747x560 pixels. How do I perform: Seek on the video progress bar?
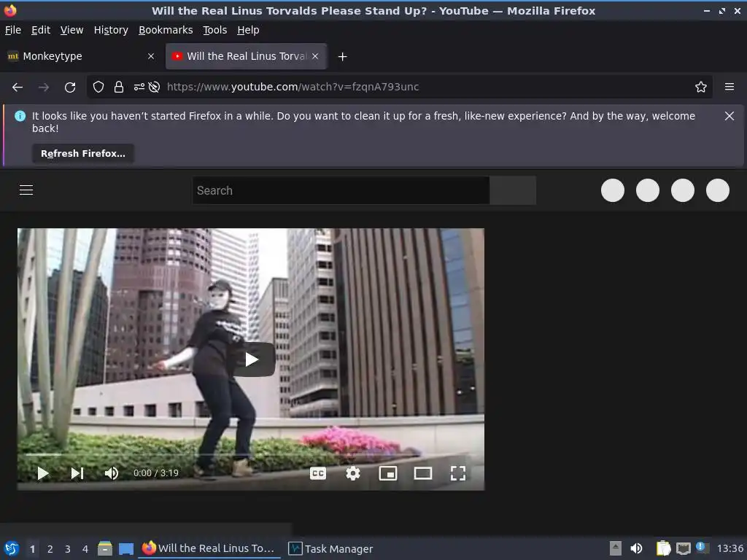tap(251, 455)
